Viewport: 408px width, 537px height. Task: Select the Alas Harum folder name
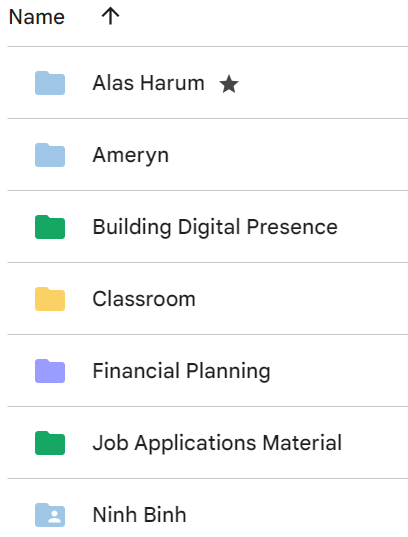click(149, 83)
